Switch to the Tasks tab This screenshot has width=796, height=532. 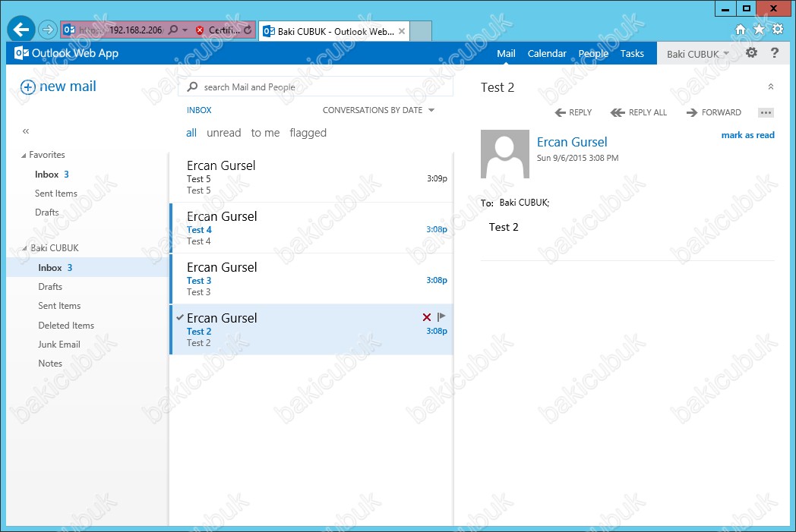pyautogui.click(x=632, y=53)
